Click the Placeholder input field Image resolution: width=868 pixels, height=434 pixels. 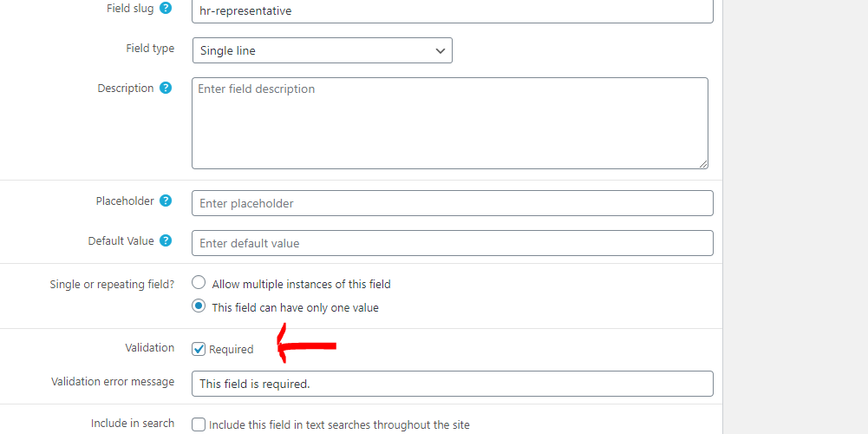point(453,203)
